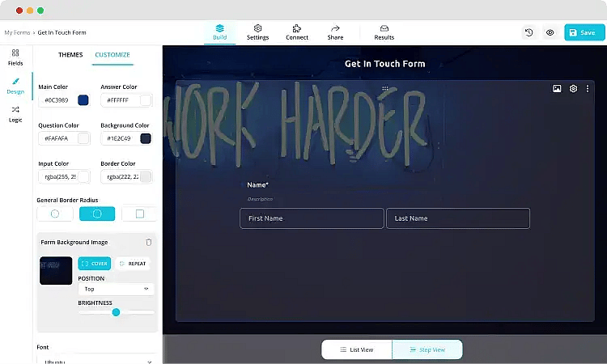Viewport: 607px width, 364px height.
Task: Click the Last Name input field
Action: (x=458, y=218)
